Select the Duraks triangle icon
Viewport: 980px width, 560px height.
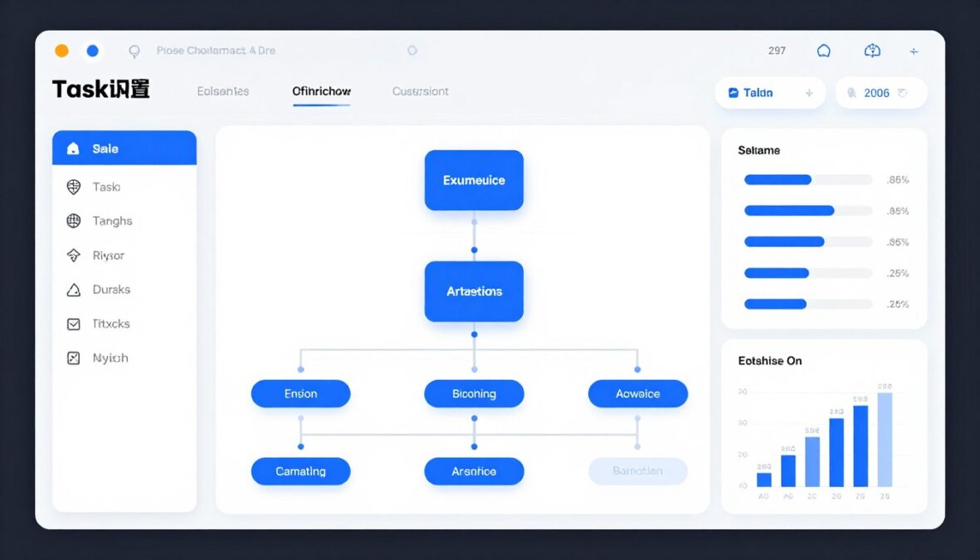(x=73, y=289)
